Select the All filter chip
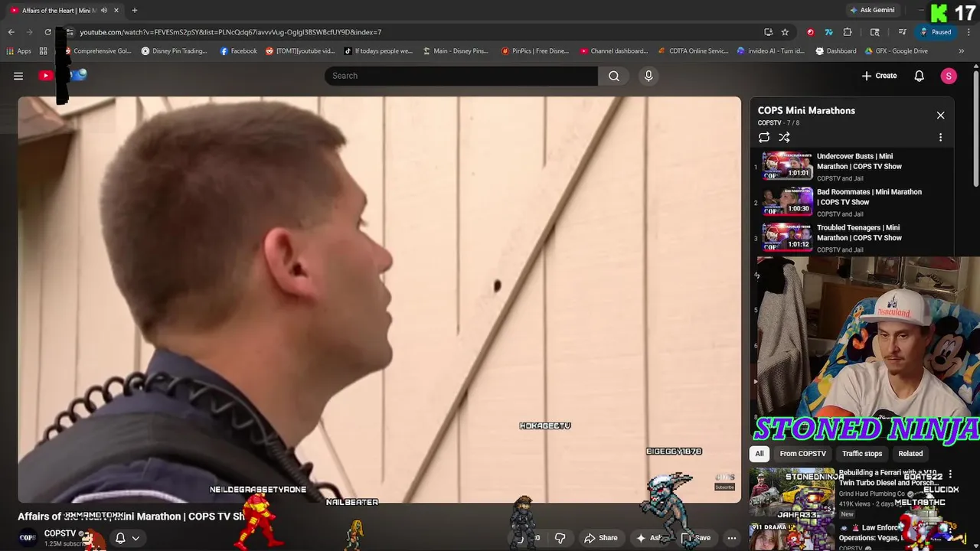This screenshot has width=980, height=551. click(x=759, y=454)
